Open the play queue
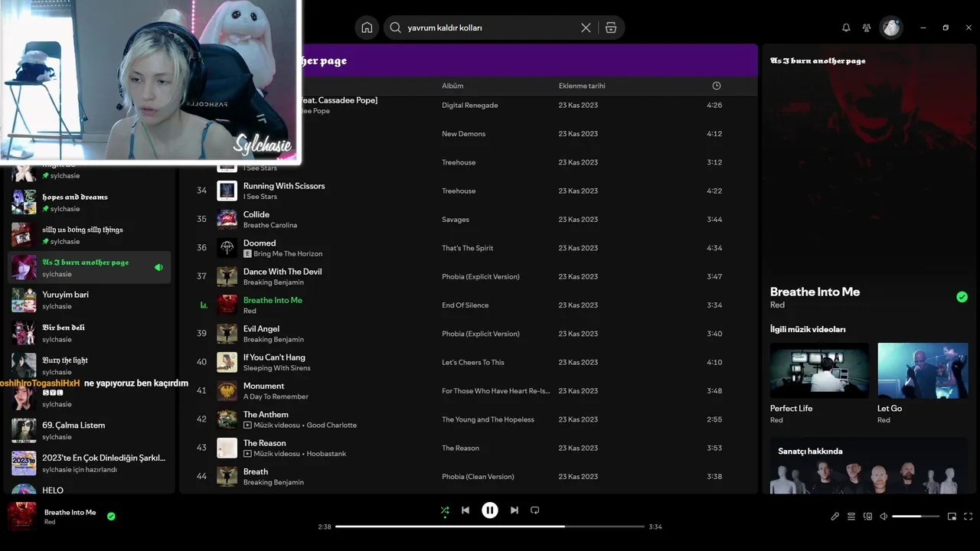980x551 pixels. point(851,517)
